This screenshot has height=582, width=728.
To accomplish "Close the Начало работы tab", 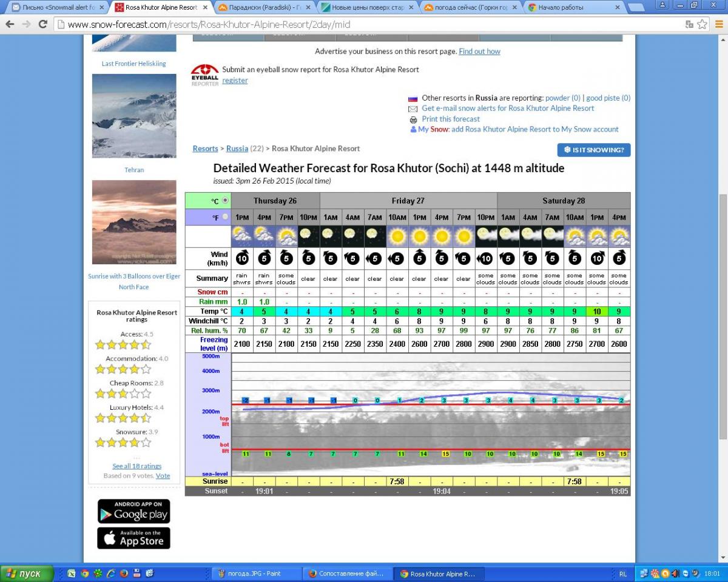I will [618, 7].
